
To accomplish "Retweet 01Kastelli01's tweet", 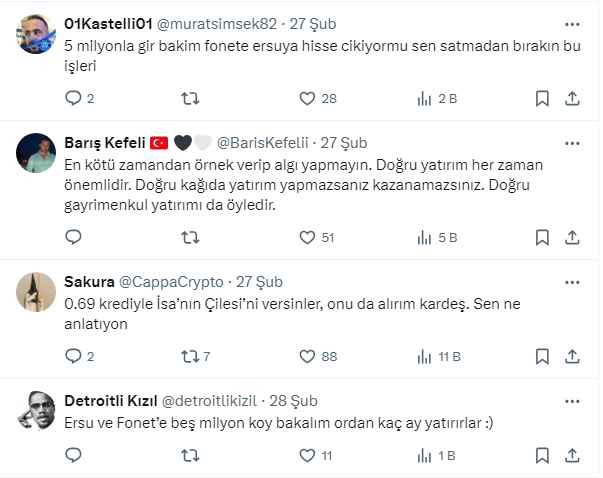I will 189,98.
